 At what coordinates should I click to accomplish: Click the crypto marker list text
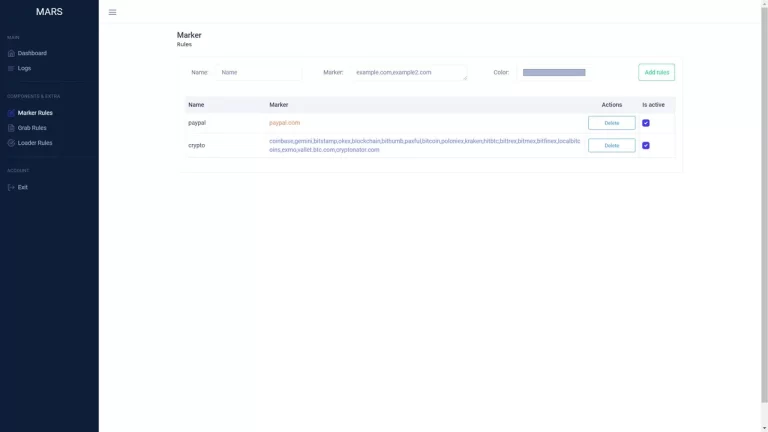[425, 145]
